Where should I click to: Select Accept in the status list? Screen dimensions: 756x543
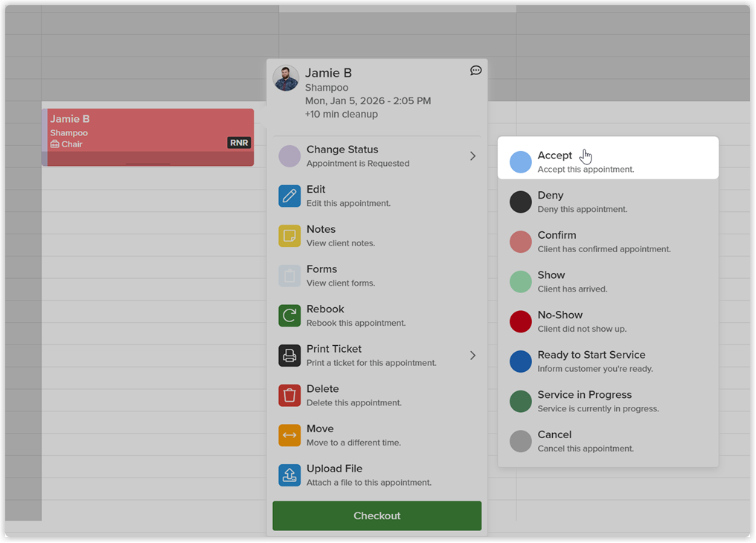[x=608, y=158]
